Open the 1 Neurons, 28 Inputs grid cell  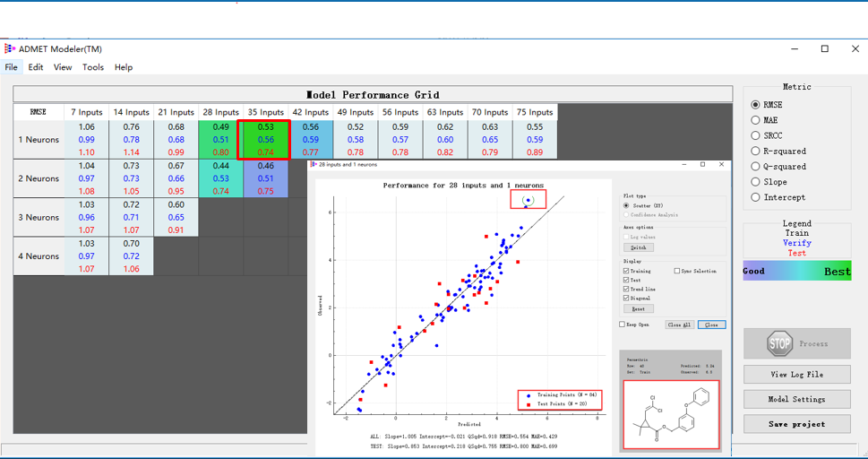click(221, 140)
